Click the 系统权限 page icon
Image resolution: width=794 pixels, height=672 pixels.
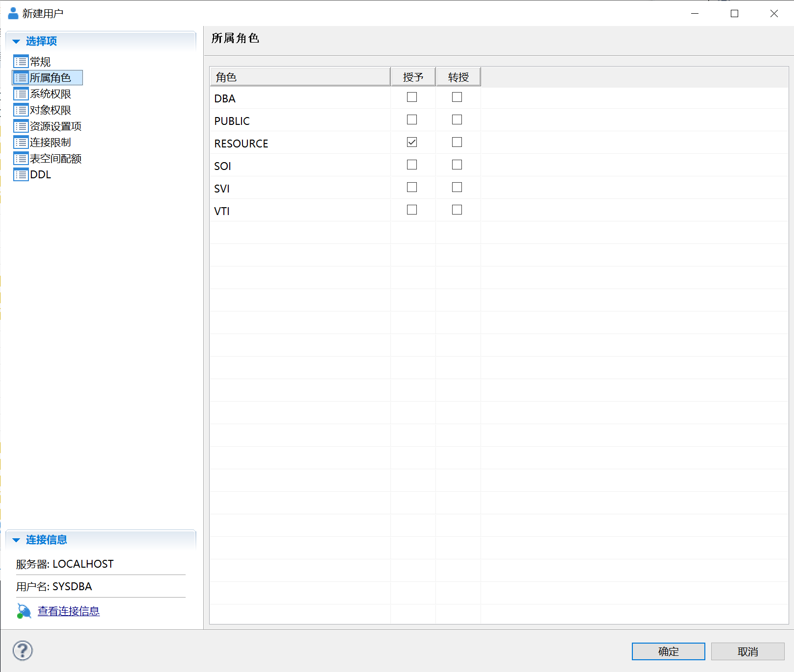coord(21,94)
